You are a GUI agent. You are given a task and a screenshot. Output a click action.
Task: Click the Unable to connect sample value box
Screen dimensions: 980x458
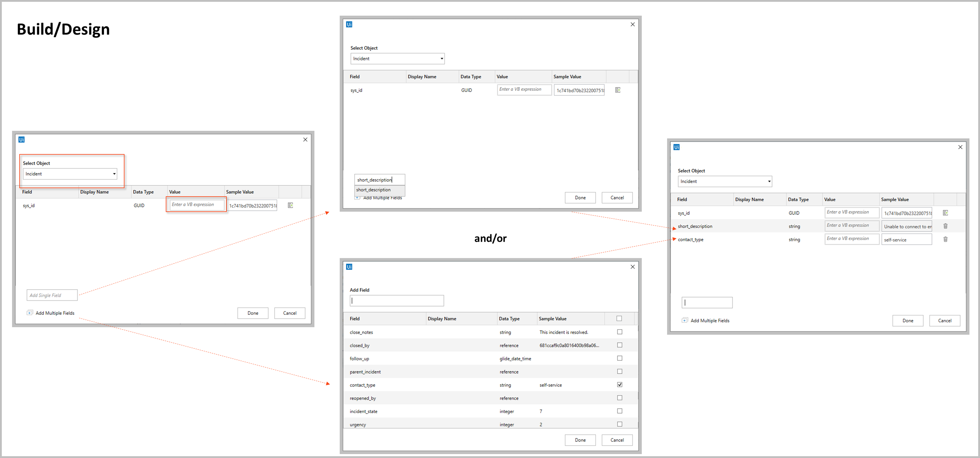pos(907,226)
